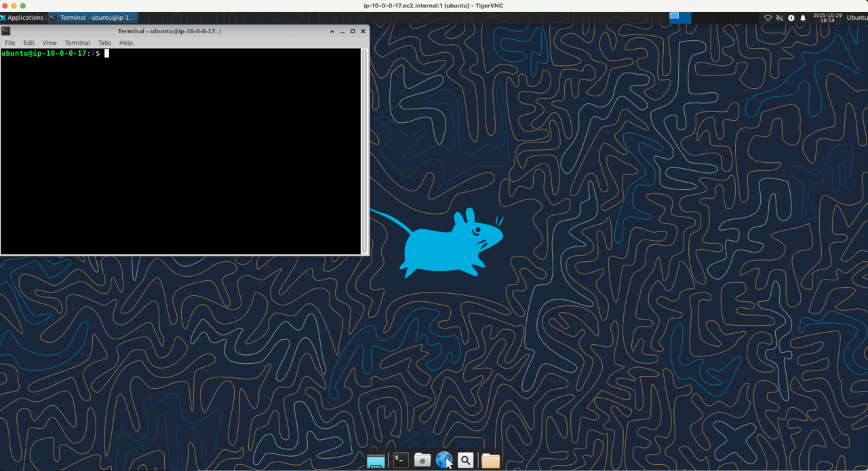Image resolution: width=868 pixels, height=471 pixels.
Task: Open the home folder from the dock
Action: (x=422, y=459)
